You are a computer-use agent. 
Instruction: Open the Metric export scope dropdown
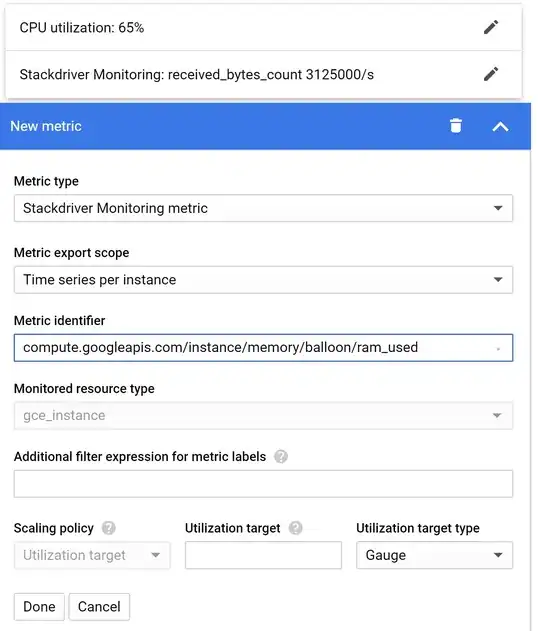click(x=263, y=280)
